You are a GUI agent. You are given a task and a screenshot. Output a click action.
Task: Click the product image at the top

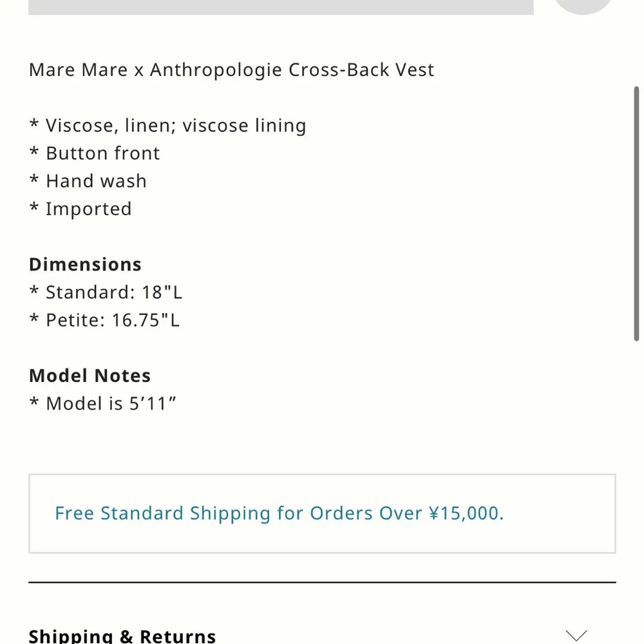tap(280, 5)
